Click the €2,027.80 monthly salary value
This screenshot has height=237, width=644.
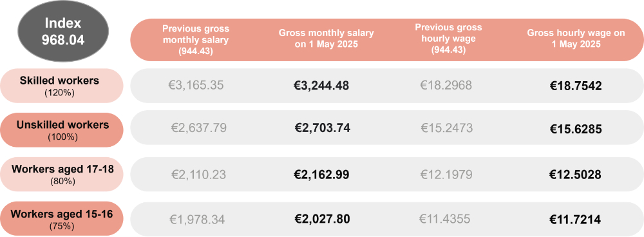322,219
